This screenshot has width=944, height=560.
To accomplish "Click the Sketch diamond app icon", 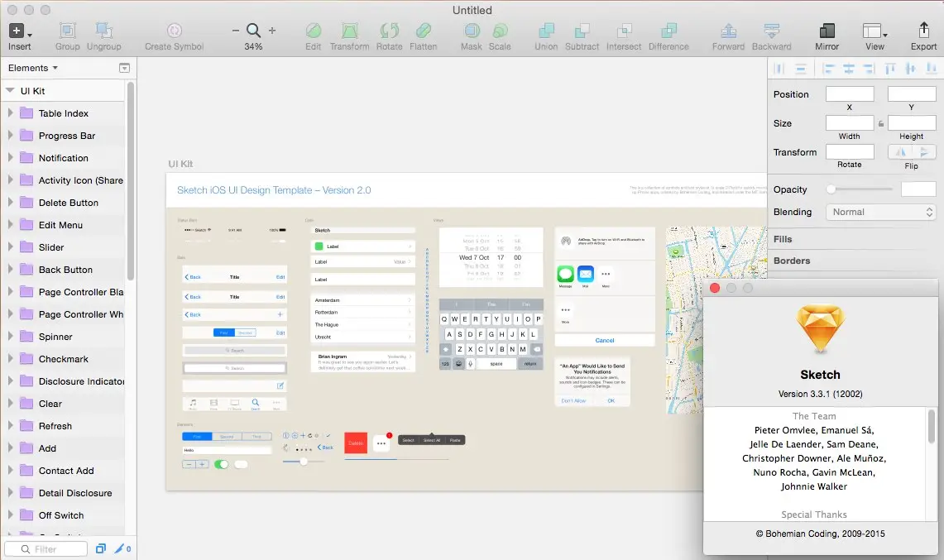I will [x=820, y=328].
